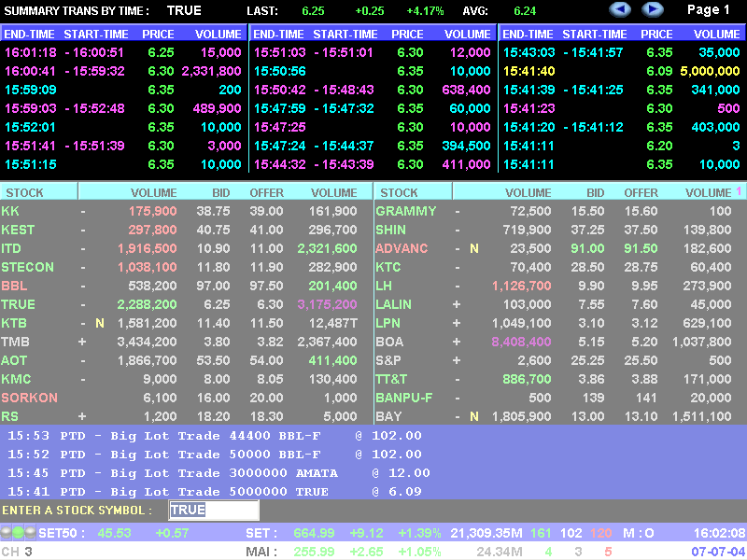Select ADVANC stock symbol
Image resolution: width=747 pixels, height=560 pixels.
402,248
